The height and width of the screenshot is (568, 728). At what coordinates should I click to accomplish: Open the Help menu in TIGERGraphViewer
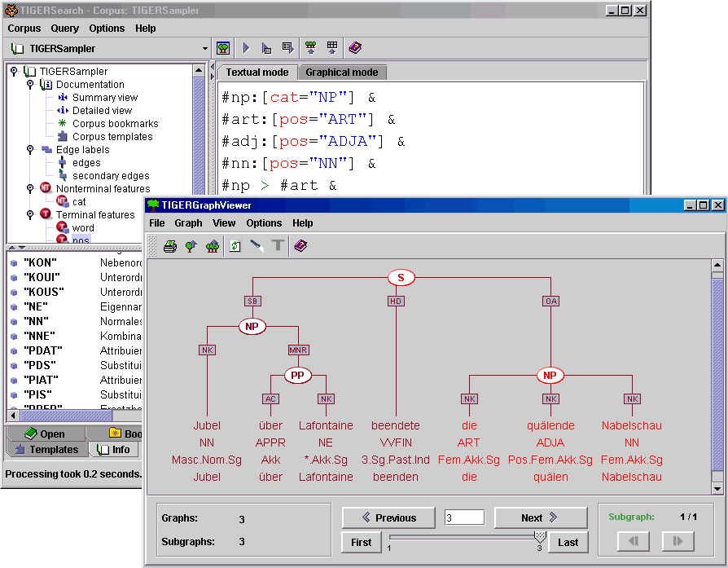click(303, 223)
